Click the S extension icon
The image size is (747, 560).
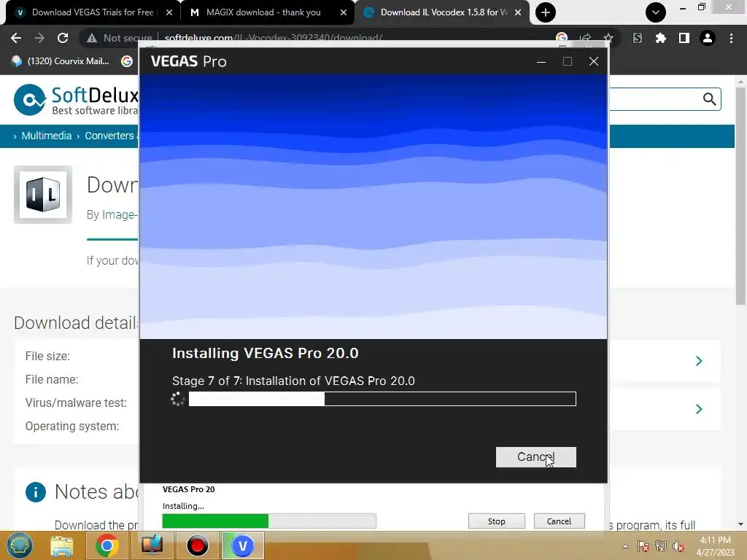638,38
